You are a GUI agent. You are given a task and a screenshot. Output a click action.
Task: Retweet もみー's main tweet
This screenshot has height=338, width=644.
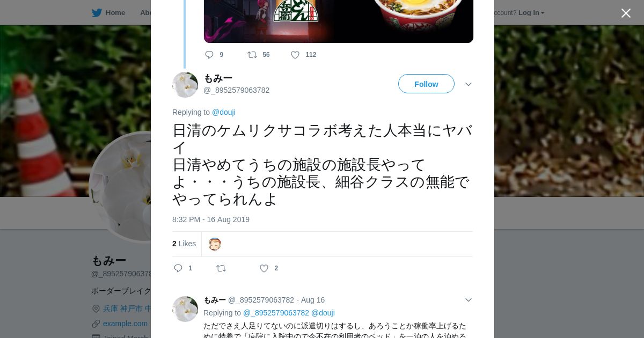221,268
